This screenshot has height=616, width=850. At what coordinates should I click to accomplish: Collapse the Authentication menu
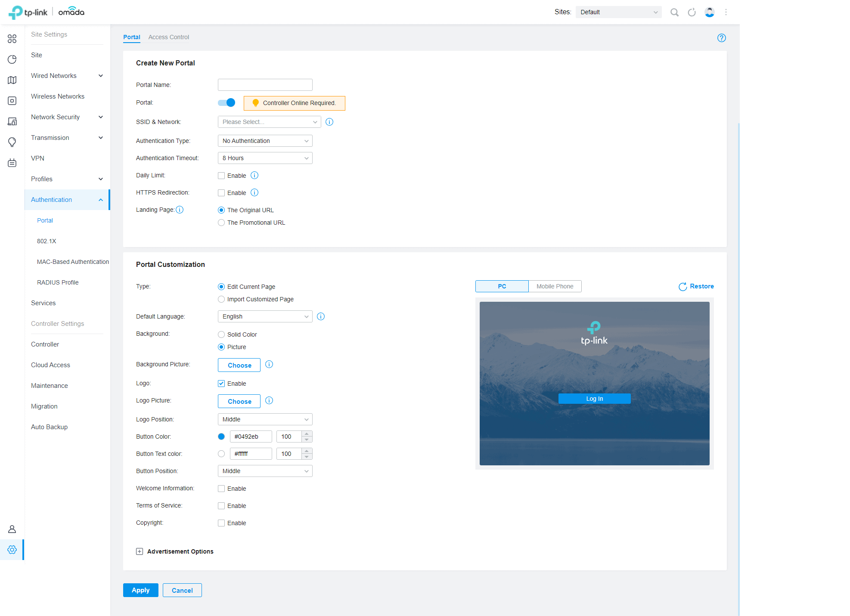point(67,200)
